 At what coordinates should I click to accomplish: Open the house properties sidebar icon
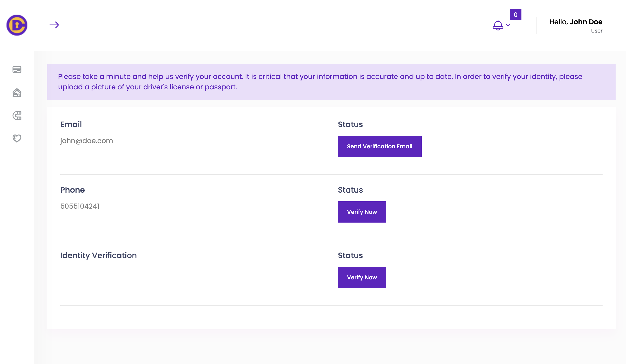click(x=17, y=93)
